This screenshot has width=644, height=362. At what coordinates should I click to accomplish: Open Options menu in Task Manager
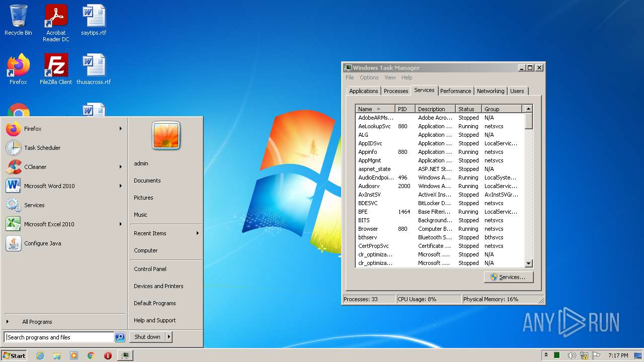click(x=369, y=77)
